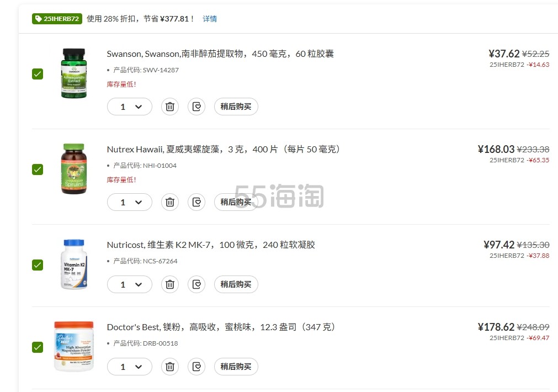Viewport: 558px width, 392px height.
Task: Click original price ¥248.09 strikethrough text
Action: tap(533, 327)
